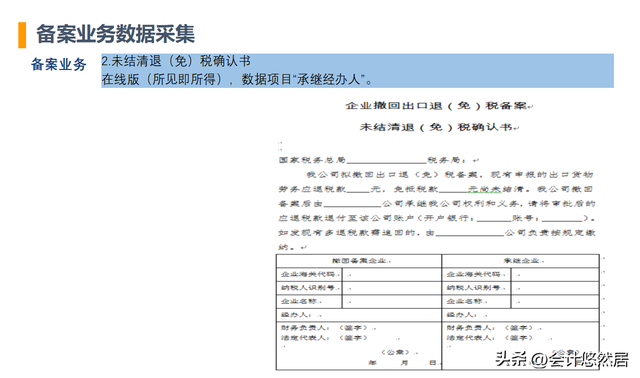Click "财务负责人（签字）" under 承继企业

[491, 328]
